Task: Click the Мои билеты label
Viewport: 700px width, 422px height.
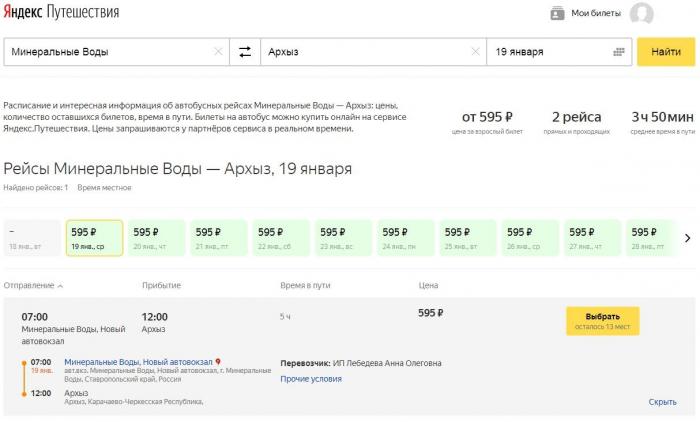Action: pyautogui.click(x=596, y=13)
